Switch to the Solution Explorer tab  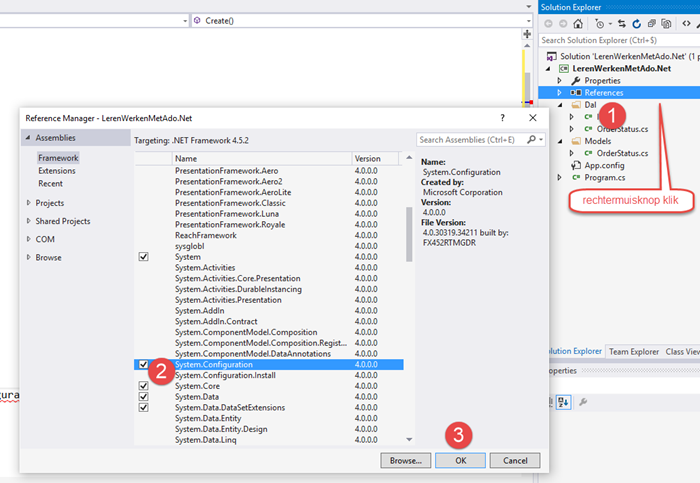575,351
